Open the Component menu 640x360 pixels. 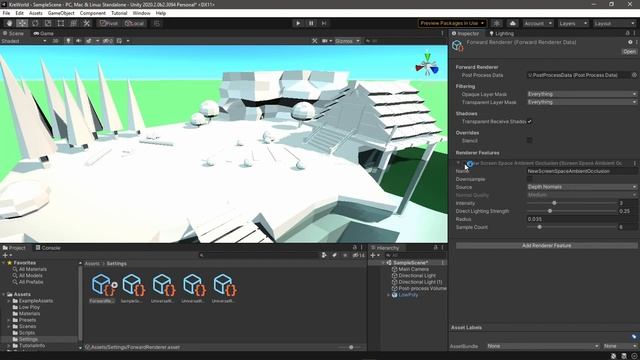tap(93, 13)
